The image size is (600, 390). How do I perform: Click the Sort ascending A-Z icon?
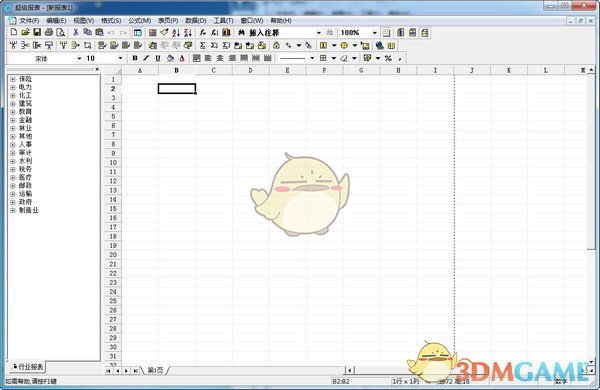point(176,33)
